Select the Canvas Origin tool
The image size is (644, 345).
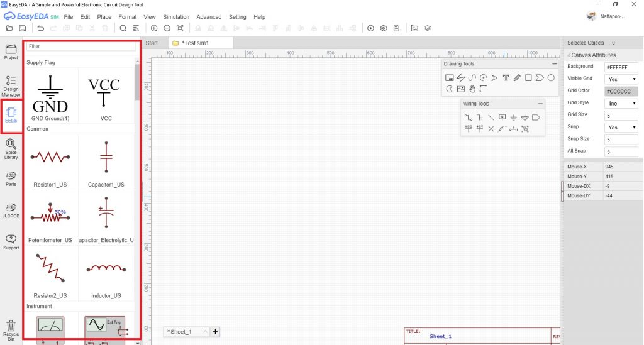tap(484, 89)
